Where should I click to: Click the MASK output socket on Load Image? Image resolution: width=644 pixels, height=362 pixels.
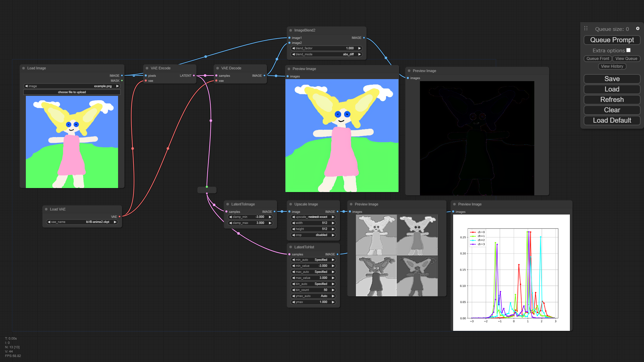[x=122, y=80]
